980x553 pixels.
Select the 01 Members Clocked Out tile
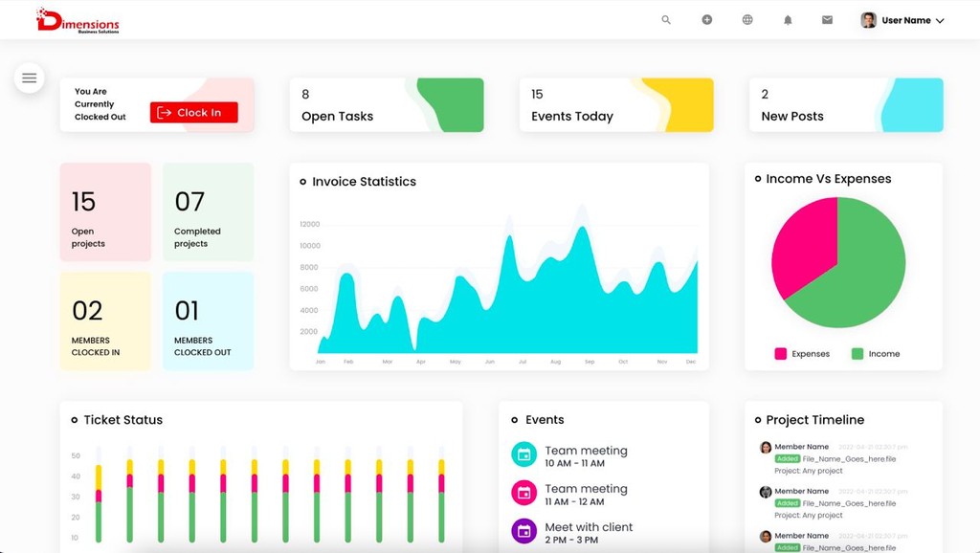[x=208, y=321]
